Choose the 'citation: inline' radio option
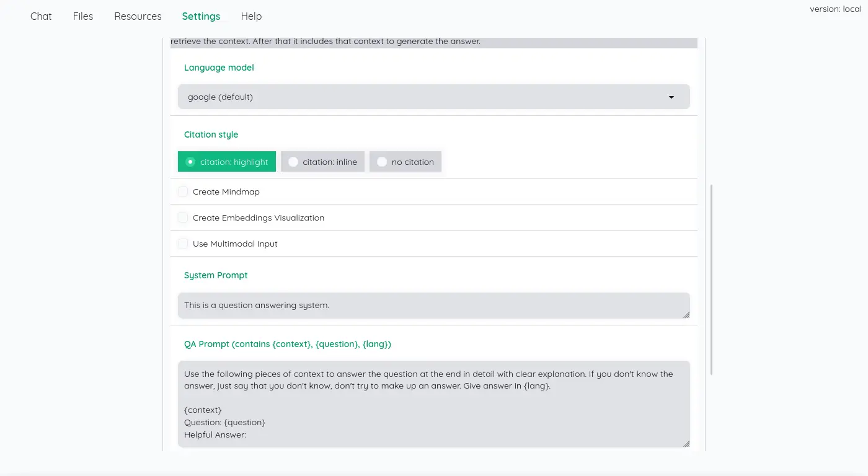This screenshot has height=476, width=868. coord(293,162)
